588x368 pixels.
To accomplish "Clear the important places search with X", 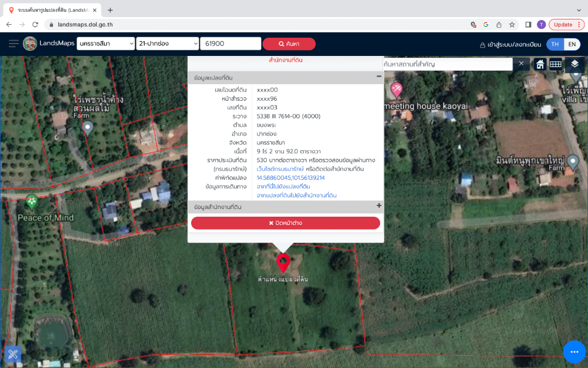I will [521, 64].
